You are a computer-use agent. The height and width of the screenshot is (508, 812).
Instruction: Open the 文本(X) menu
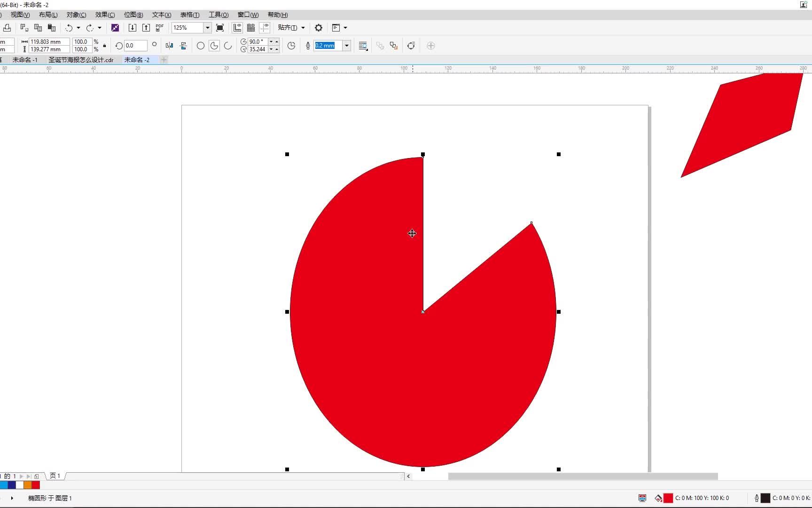pos(162,15)
